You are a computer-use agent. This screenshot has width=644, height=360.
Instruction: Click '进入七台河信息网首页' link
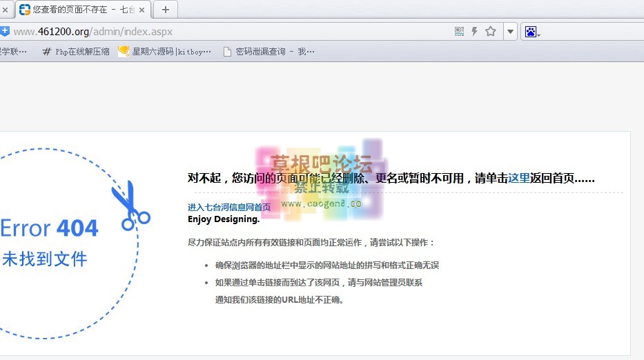click(229, 207)
